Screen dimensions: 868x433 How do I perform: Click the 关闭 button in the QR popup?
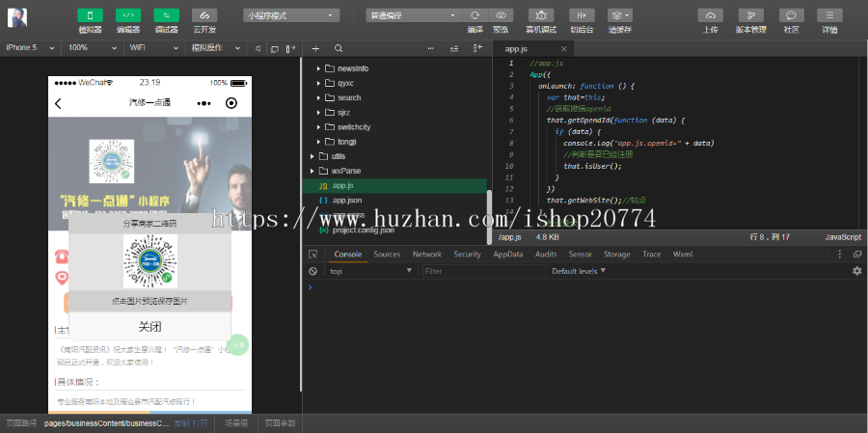point(149,326)
